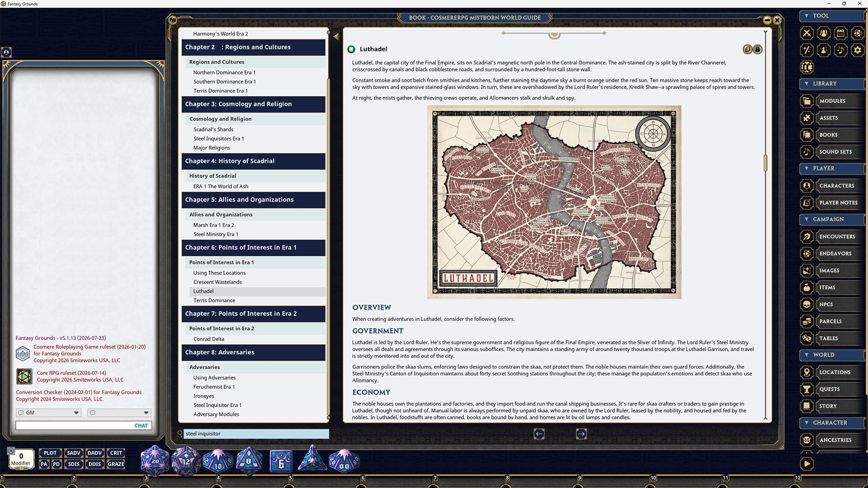Screen dimensions: 868x488
Task: Collapse the LIBRARY sidebar section
Action: coord(832,84)
